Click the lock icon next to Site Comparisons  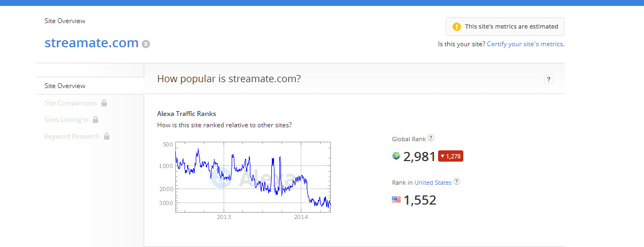pyautogui.click(x=104, y=103)
